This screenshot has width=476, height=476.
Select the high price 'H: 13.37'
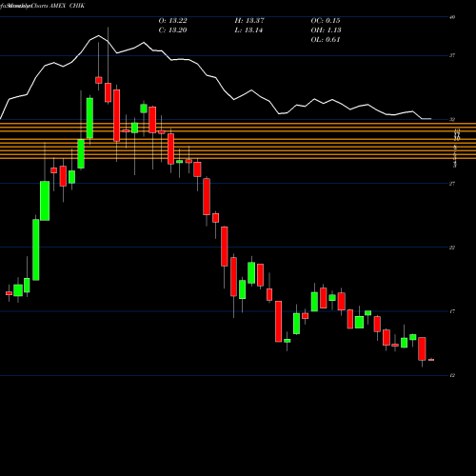249,21
